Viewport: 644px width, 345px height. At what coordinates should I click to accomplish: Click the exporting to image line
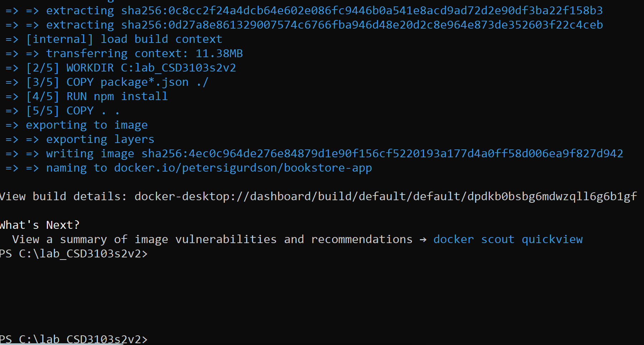coord(77,125)
